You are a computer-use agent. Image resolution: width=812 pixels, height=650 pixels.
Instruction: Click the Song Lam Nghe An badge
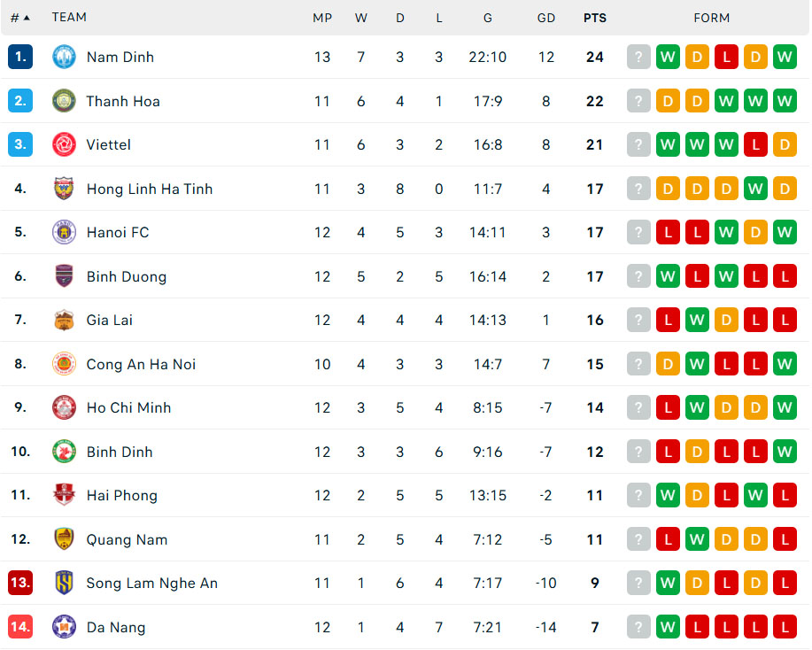[x=62, y=583]
